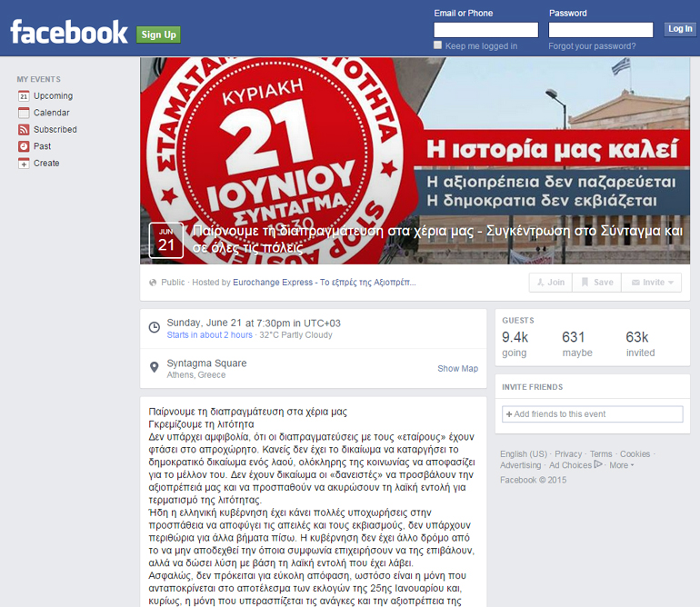Follow the Forgot your password link
This screenshot has height=607, width=700.
pos(592,46)
